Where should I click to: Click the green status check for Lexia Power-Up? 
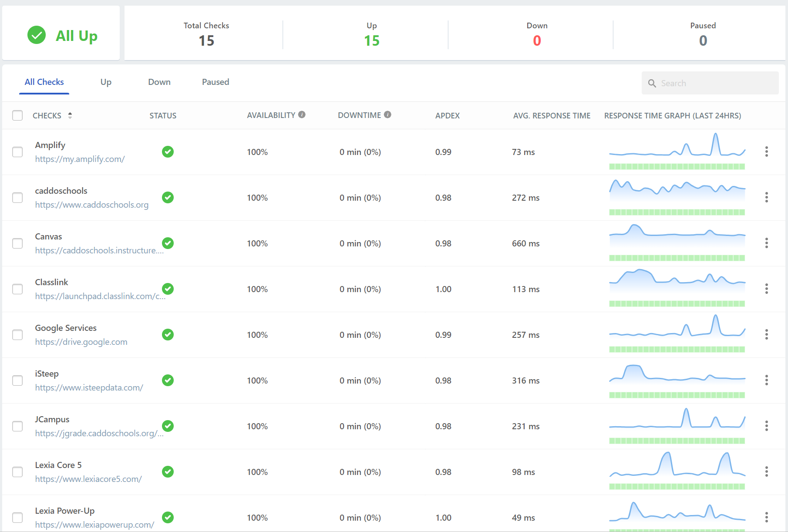pyautogui.click(x=168, y=517)
